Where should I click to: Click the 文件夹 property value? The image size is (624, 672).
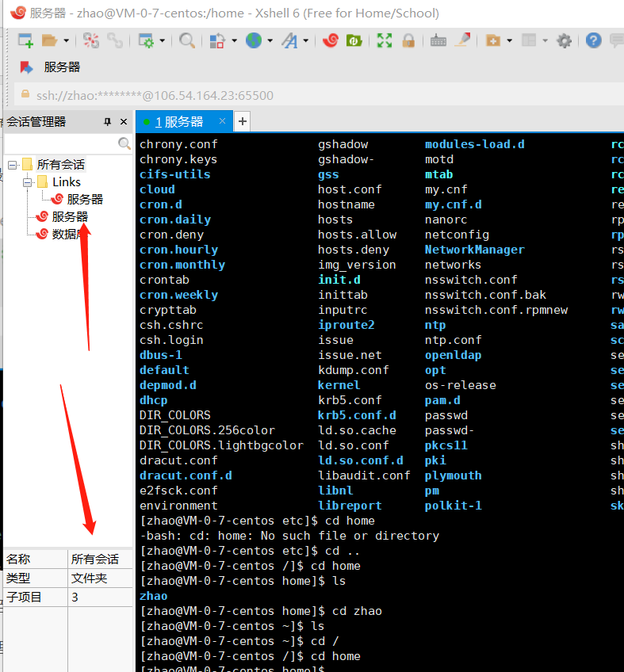[x=101, y=578]
